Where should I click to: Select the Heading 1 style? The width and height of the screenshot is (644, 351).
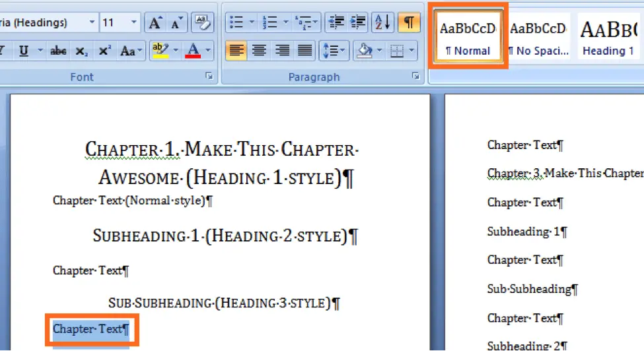(x=609, y=37)
